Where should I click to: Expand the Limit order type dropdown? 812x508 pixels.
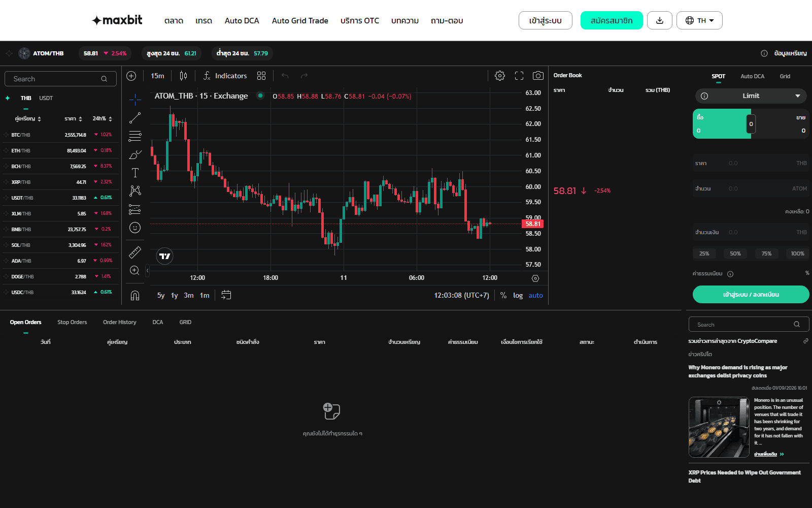click(751, 96)
